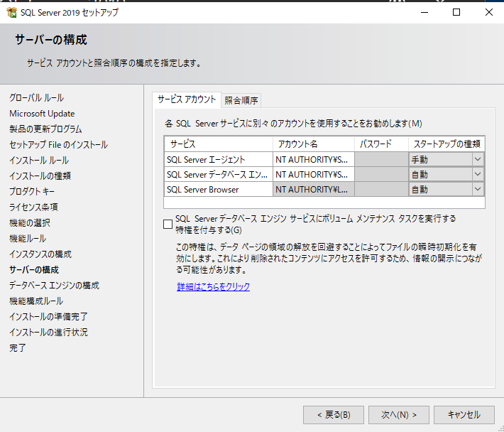Click password cell for SQL Server データベース エンジン row
This screenshot has height=432, width=504.
381,175
